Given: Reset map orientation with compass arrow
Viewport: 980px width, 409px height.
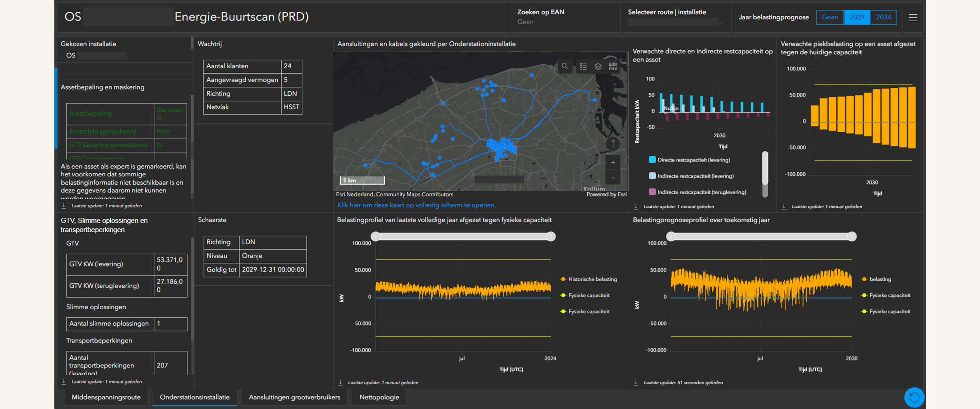Looking at the screenshot, I should [612, 144].
